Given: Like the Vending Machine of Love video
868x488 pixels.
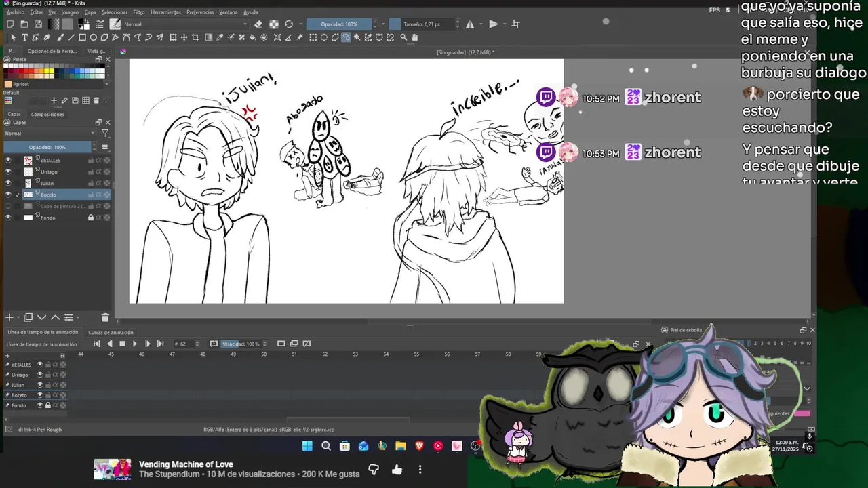Looking at the screenshot, I should click(x=397, y=469).
